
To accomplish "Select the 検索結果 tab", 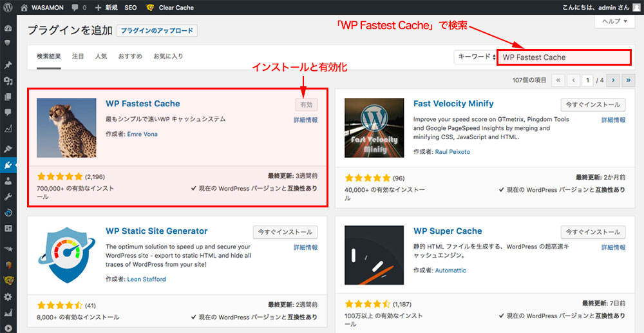I will 49,56.
